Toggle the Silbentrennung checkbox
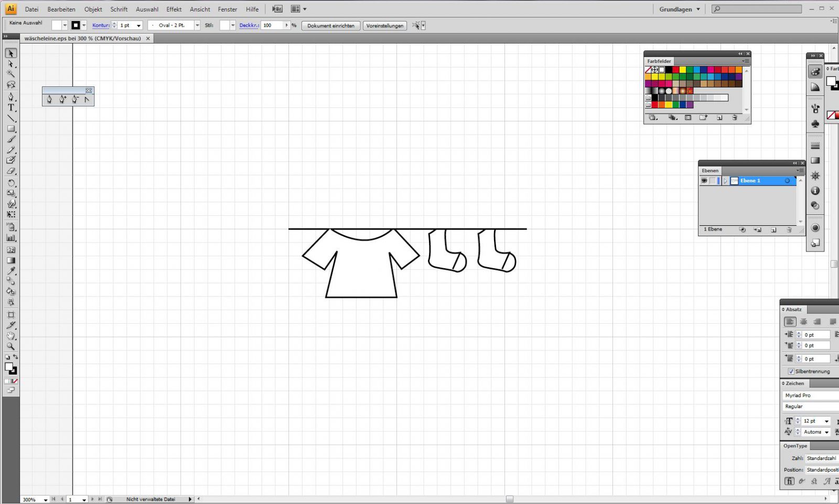Viewport: 839px width, 504px height. 791,371
